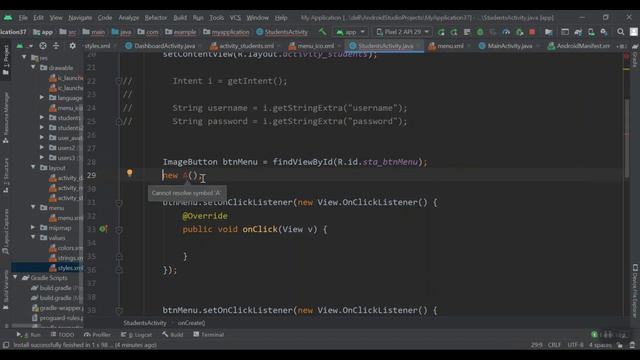Screen dimensions: 640x360
Task: Click the Attach Debugger to Process icon
Action: tap(519, 32)
